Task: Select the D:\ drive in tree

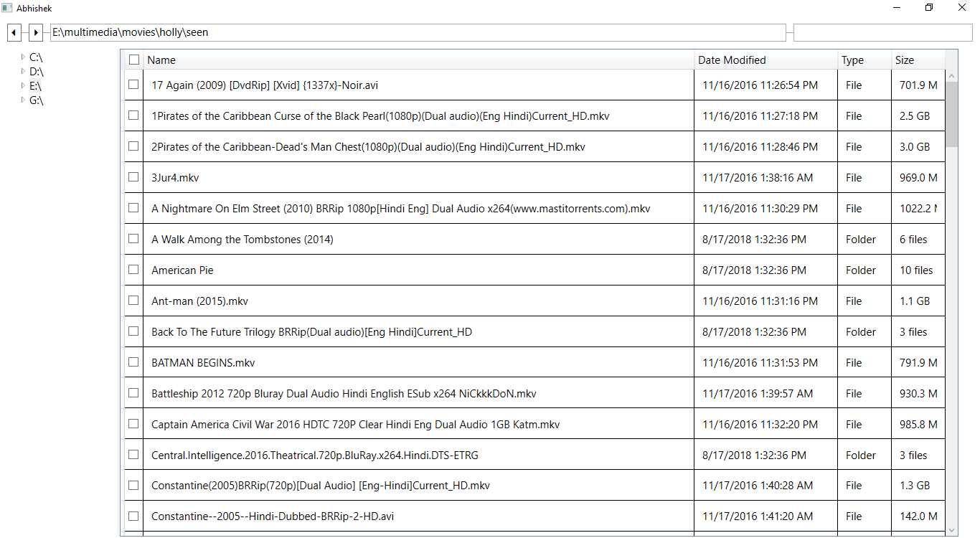Action: [x=37, y=72]
